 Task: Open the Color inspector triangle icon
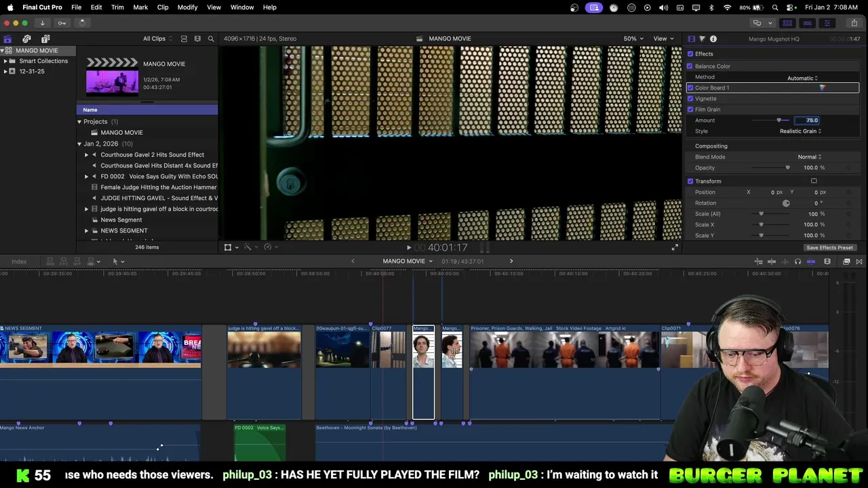coord(702,39)
